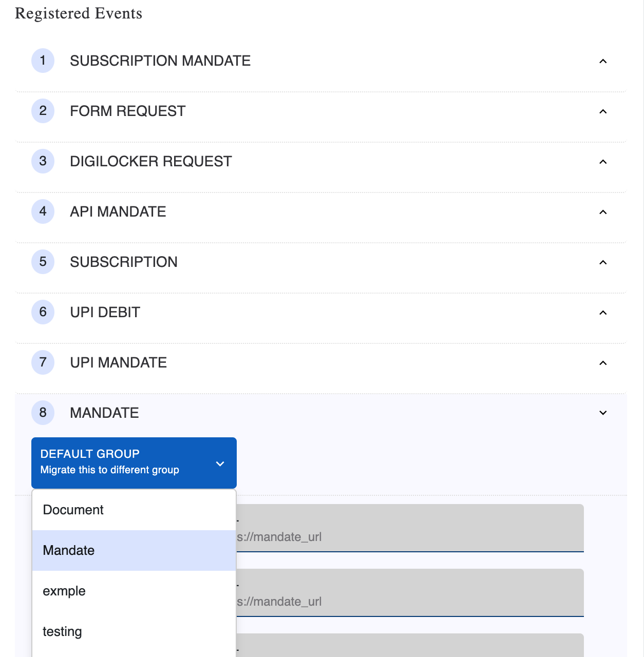Click the number 6 icon beside UPI DEBIT
The image size is (644, 657).
click(x=43, y=312)
